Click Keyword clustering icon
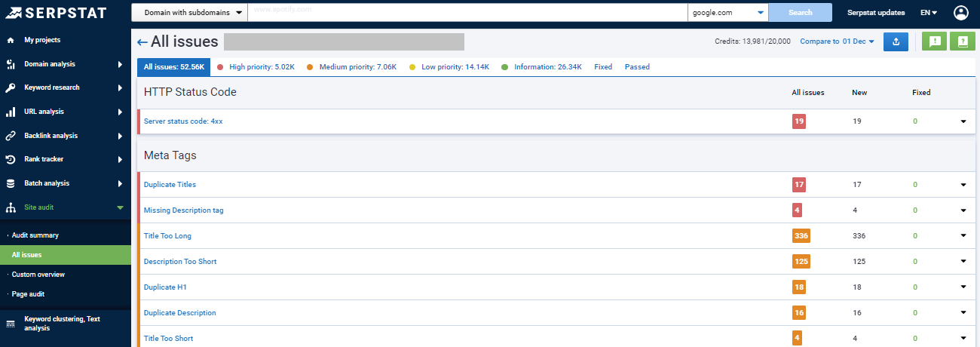 [x=11, y=324]
